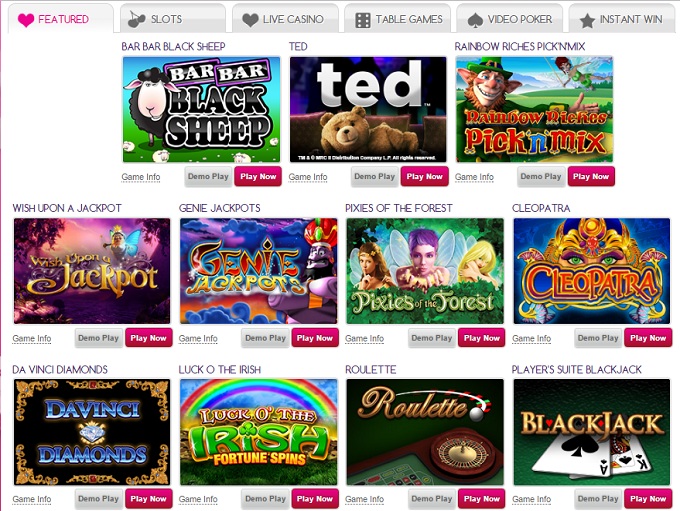Select the Cleopatra game thumbnail
This screenshot has height=511, width=680.
coord(592,271)
